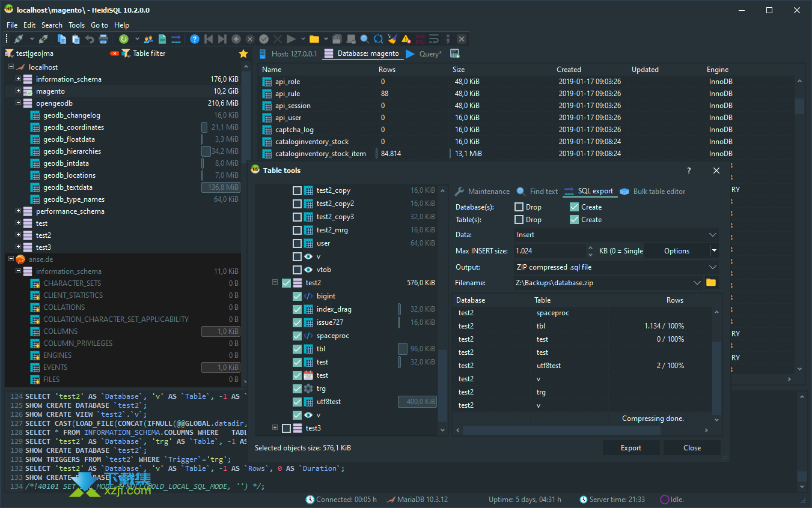Click the blue help question mark icon
The height and width of the screenshot is (508, 812).
[195, 39]
